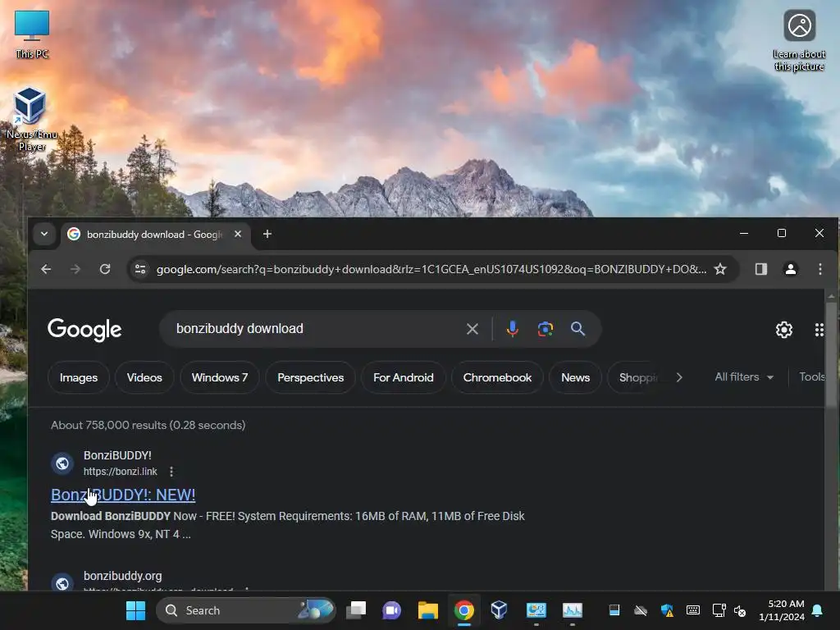Click the taskbar Search box
The height and width of the screenshot is (630, 840).
click(245, 610)
